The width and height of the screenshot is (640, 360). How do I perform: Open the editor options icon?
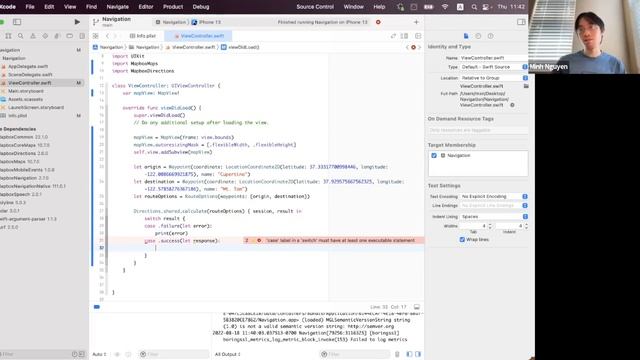tap(404, 36)
